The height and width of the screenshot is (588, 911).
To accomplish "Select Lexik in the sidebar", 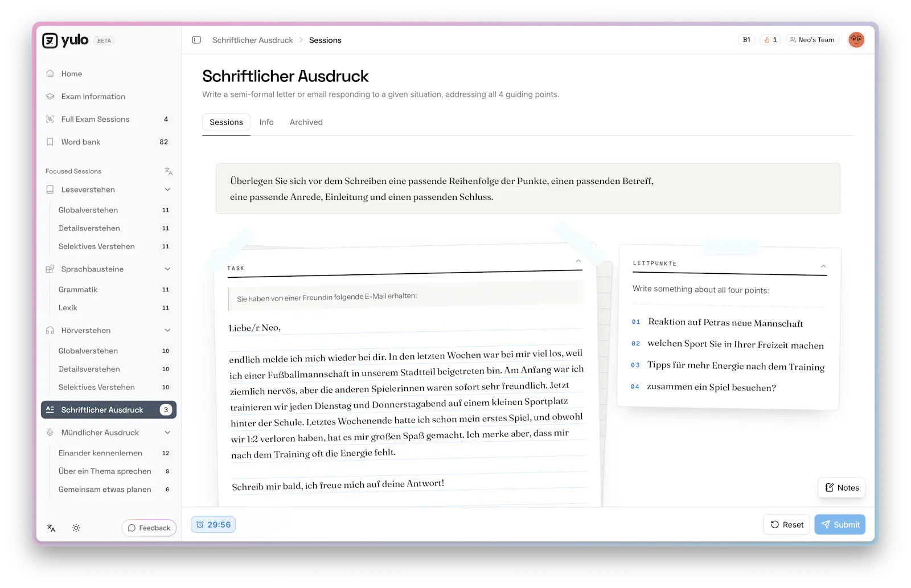I will click(x=114, y=308).
